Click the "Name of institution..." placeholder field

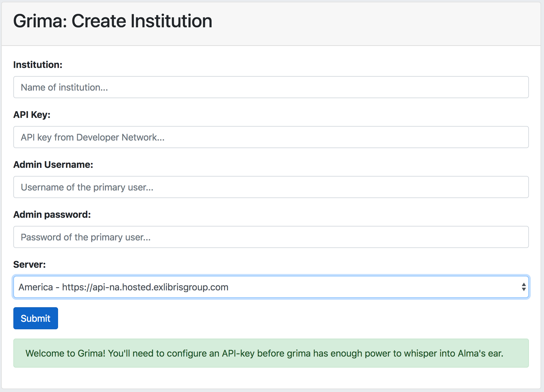click(64, 87)
